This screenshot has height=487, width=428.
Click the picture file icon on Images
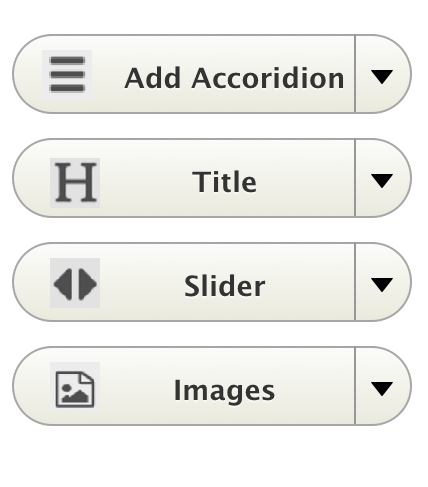(x=75, y=387)
